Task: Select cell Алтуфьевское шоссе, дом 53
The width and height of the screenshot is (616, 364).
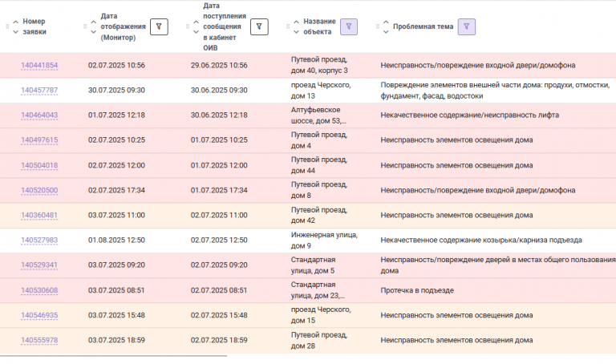Action: coord(318,115)
